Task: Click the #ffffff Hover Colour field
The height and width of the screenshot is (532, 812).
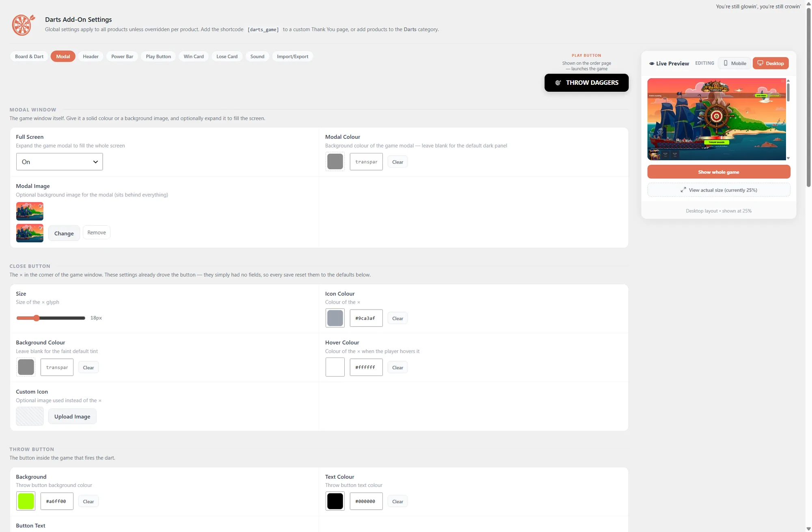Action: [x=366, y=368]
